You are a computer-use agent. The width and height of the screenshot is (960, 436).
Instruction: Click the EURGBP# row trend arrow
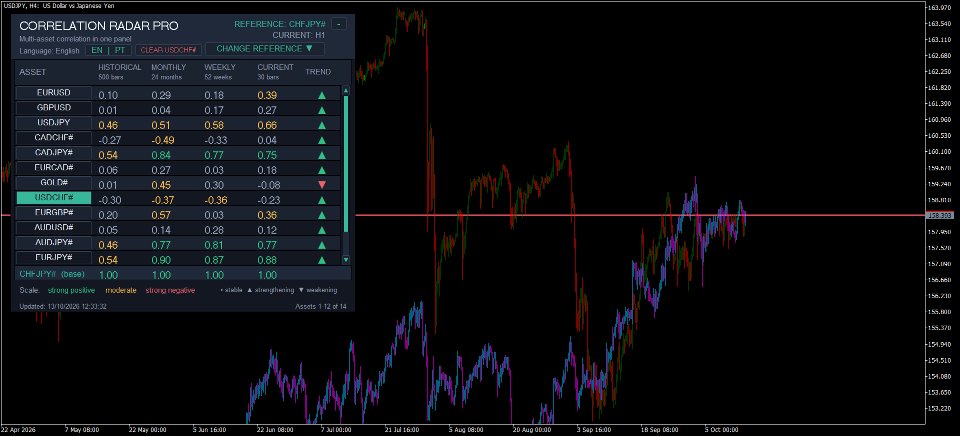point(321,215)
